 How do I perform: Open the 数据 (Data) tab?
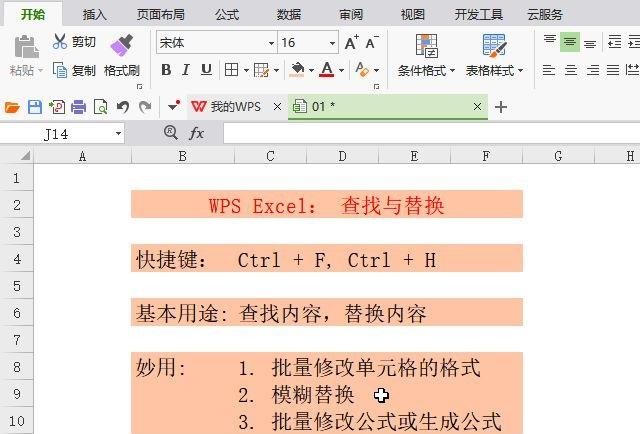pyautogui.click(x=289, y=15)
